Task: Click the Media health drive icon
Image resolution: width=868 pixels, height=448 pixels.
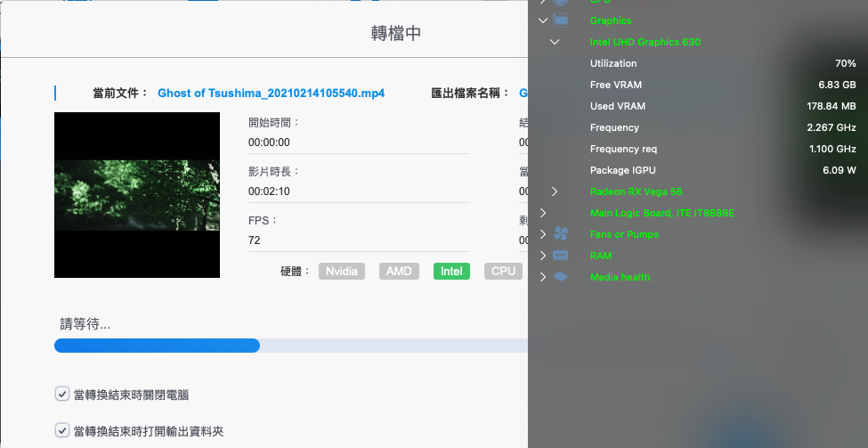Action: click(x=561, y=277)
